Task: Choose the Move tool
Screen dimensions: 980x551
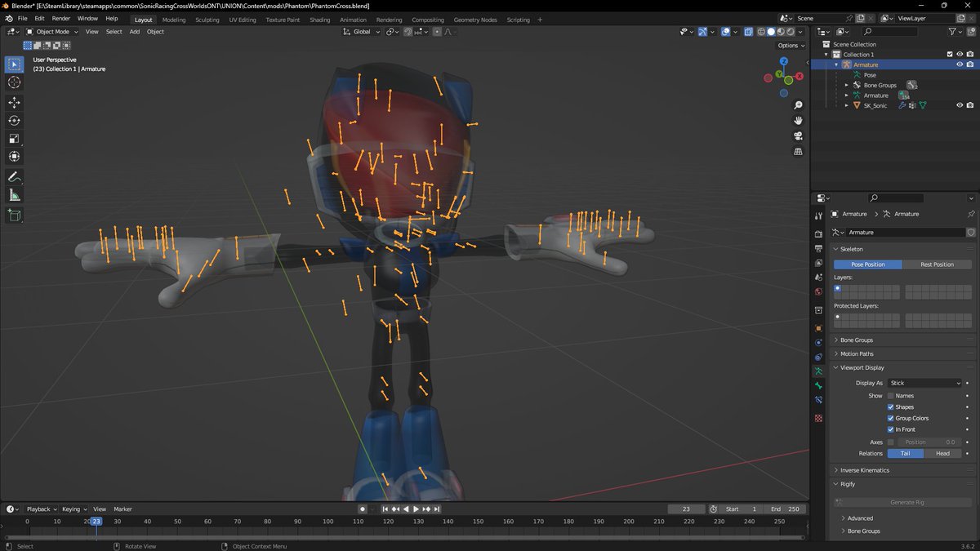Action: click(x=14, y=102)
